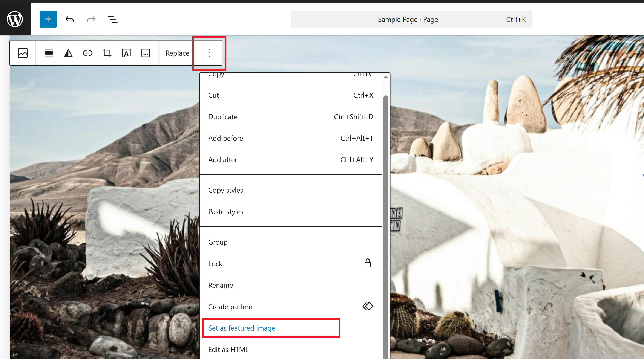
Task: Redo the reverted change
Action: tap(91, 19)
